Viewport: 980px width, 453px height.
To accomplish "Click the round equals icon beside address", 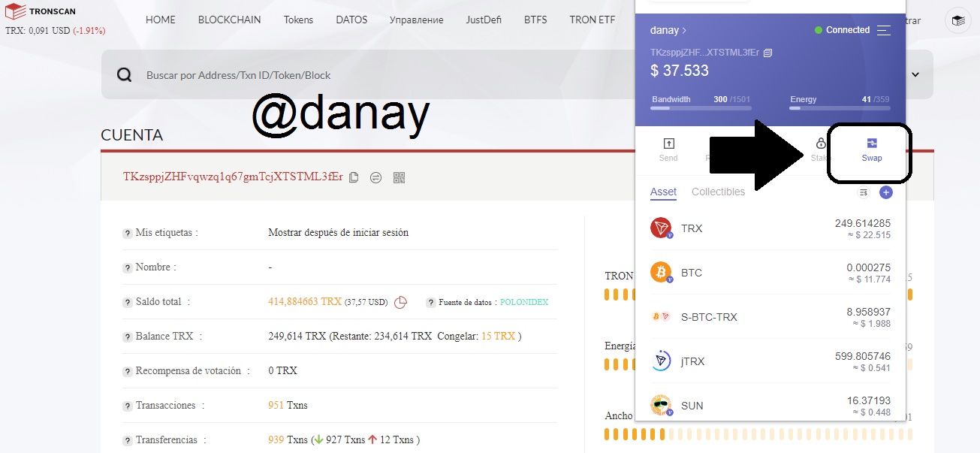I will point(376,177).
